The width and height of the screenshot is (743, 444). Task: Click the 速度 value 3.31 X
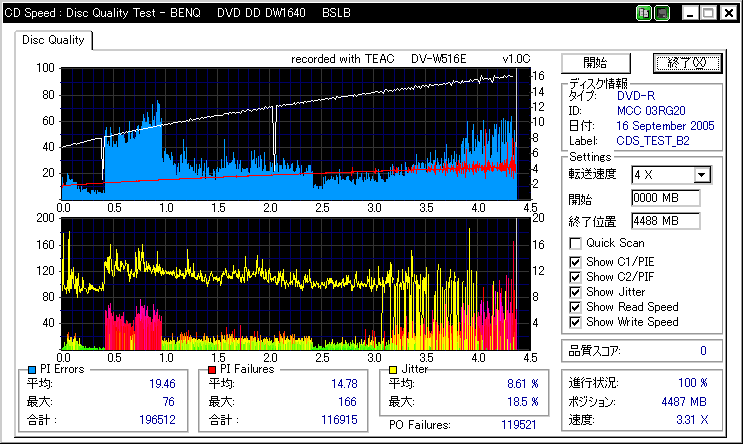click(x=692, y=420)
